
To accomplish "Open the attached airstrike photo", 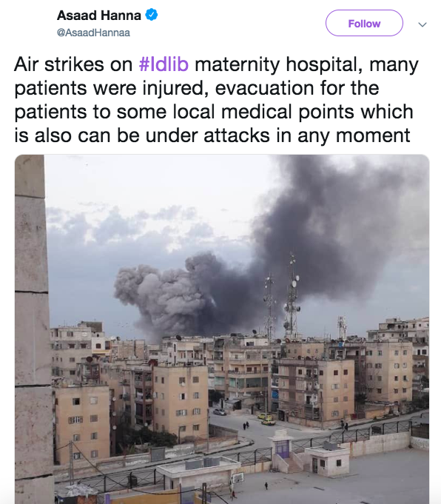I will [222, 329].
